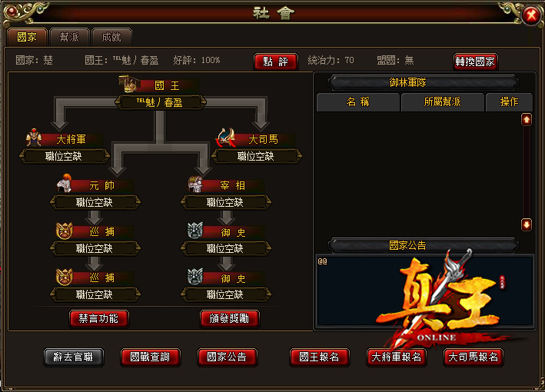The height and width of the screenshot is (392, 545).
Task: Click the 轉換國家 button
Action: point(475,61)
